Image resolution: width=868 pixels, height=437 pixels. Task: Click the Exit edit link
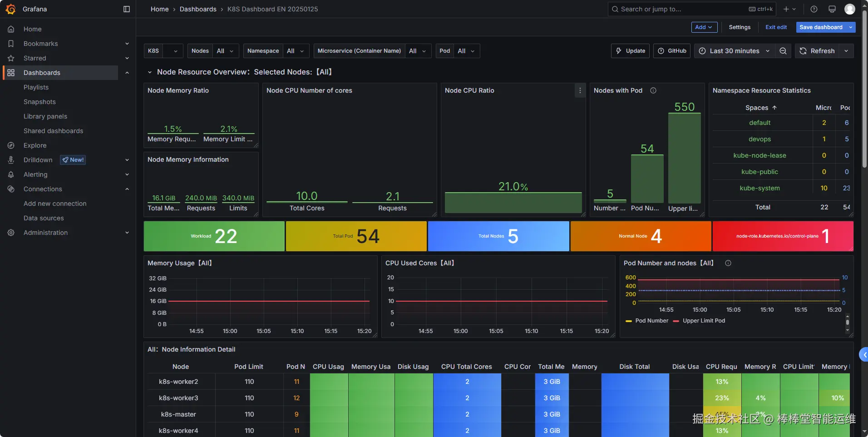tap(776, 27)
